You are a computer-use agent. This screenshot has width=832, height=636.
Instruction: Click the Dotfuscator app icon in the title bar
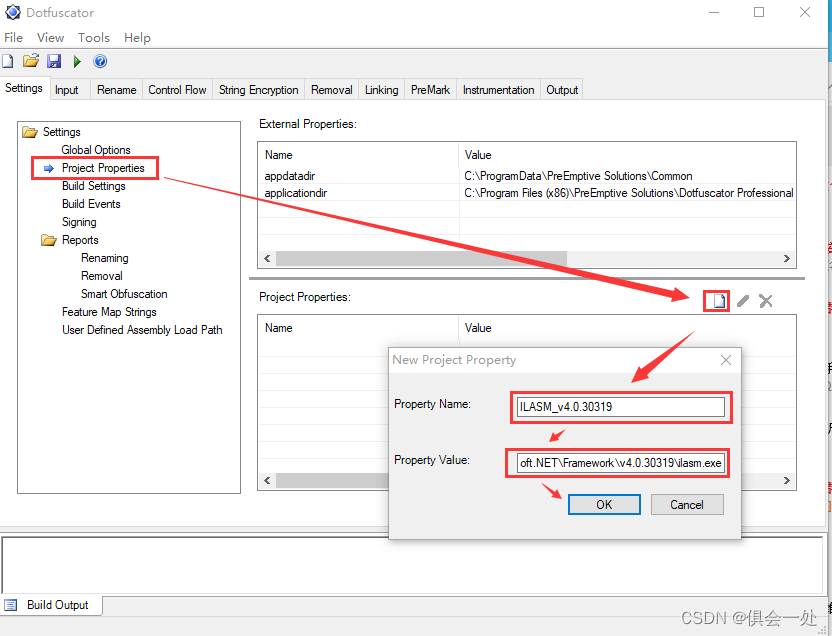point(13,12)
